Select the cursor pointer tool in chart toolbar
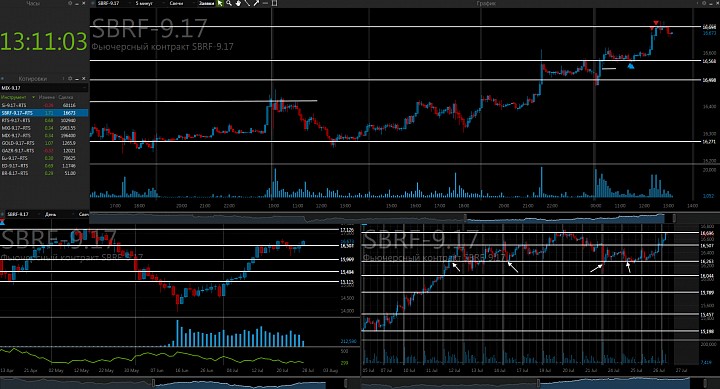The height and width of the screenshot is (389, 720). tap(220, 3)
